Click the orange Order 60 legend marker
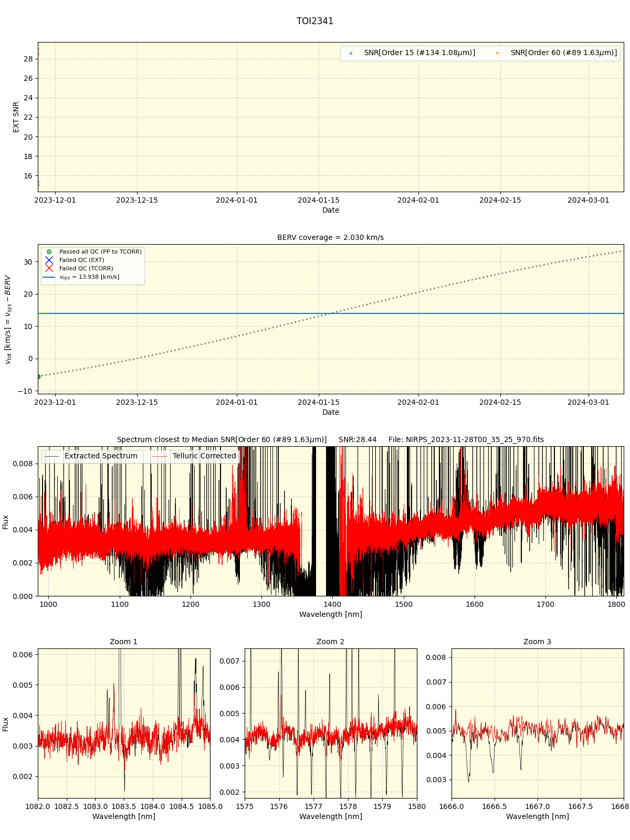Screen dimensions: 630x840 tap(497, 54)
